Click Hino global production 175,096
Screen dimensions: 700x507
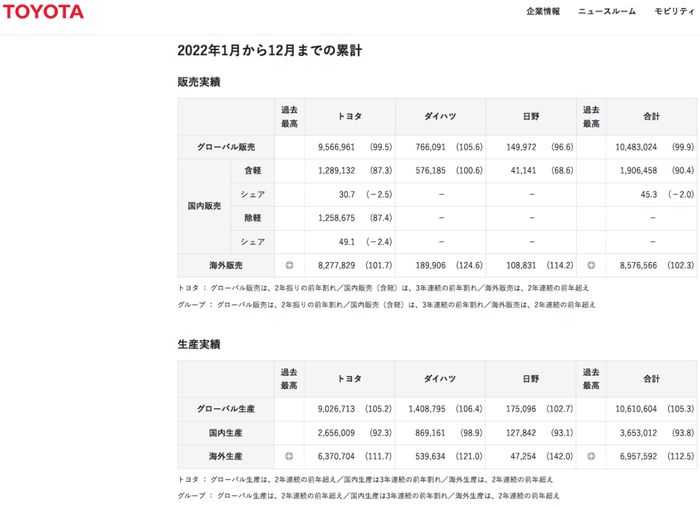pyautogui.click(x=521, y=409)
